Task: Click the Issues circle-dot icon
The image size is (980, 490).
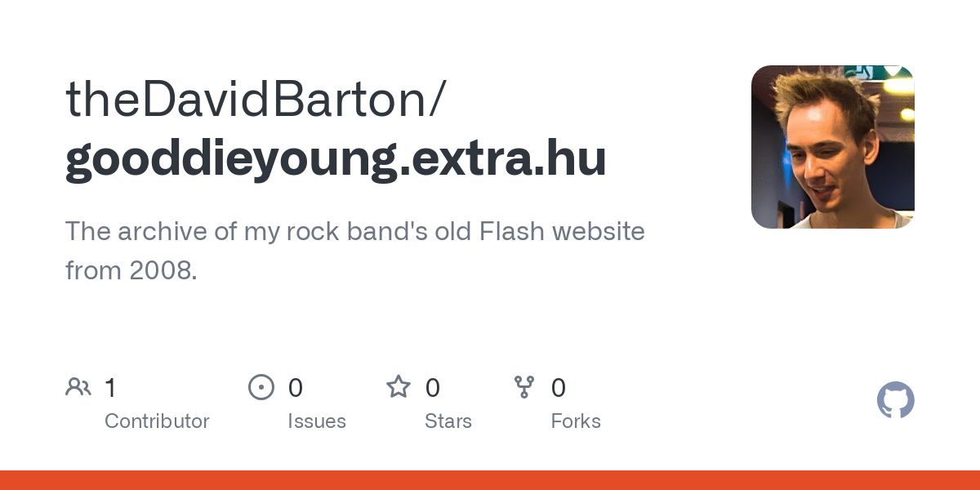Action: (261, 387)
